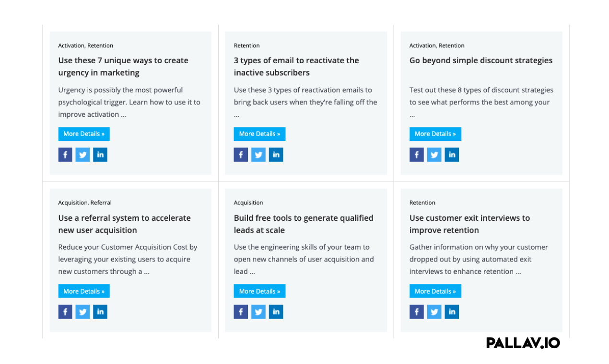The height and width of the screenshot is (364, 609).
Task: Share discount strategies article on Facebook
Action: coord(416,155)
